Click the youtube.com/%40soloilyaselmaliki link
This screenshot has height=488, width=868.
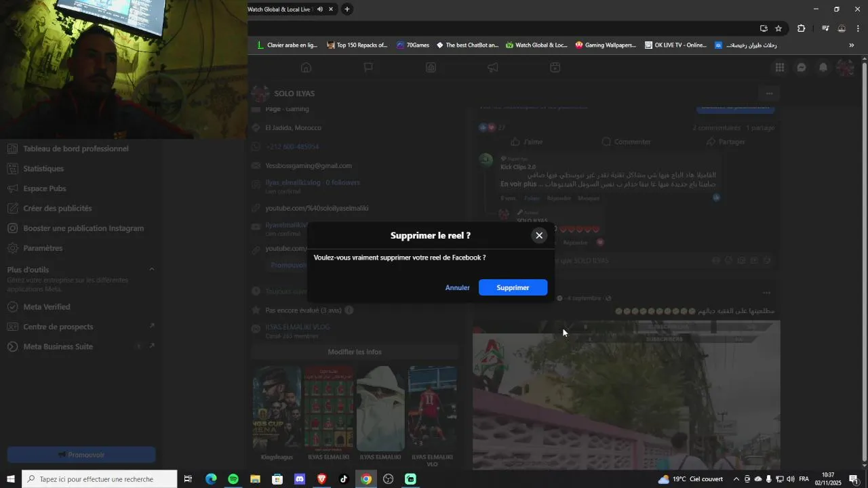pos(317,208)
